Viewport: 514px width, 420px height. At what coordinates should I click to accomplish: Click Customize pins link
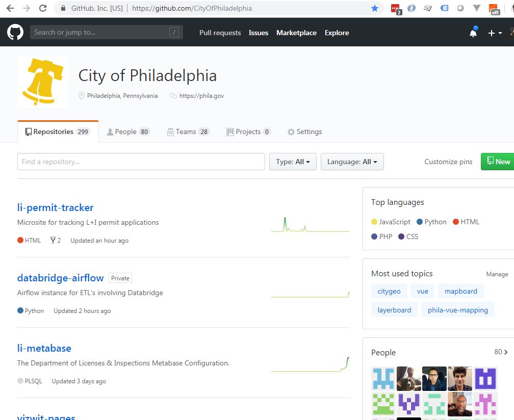point(448,162)
